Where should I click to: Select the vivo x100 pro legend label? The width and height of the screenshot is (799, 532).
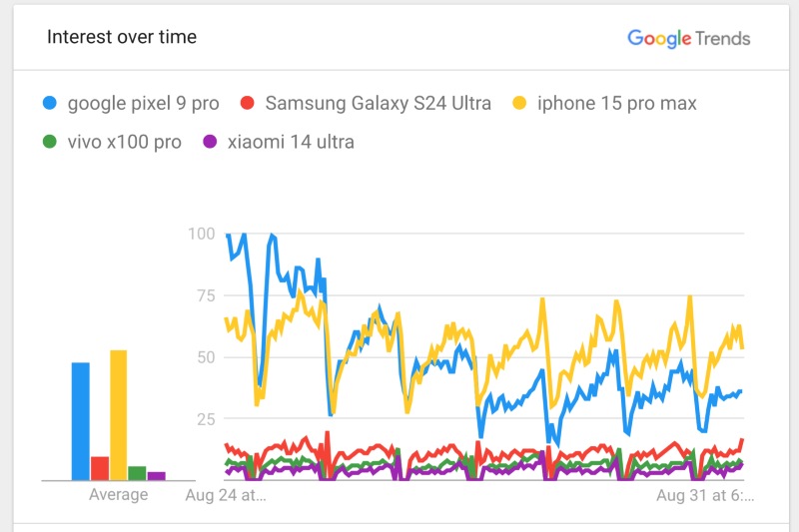click(x=125, y=142)
